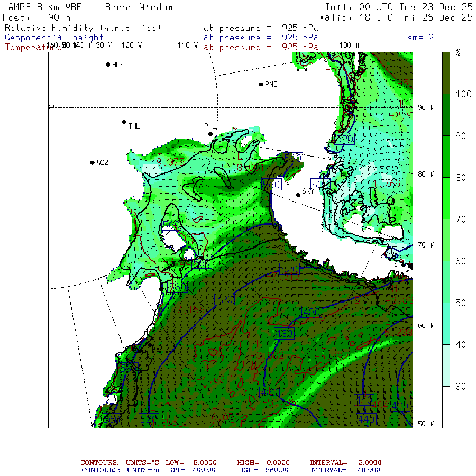Image resolution: width=476 pixels, height=476 pixels.
Task: Select the '90 N' latitude label
Action: [426, 107]
